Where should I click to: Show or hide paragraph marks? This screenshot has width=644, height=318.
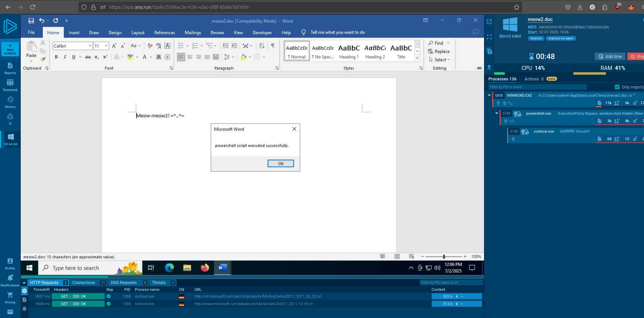click(273, 45)
